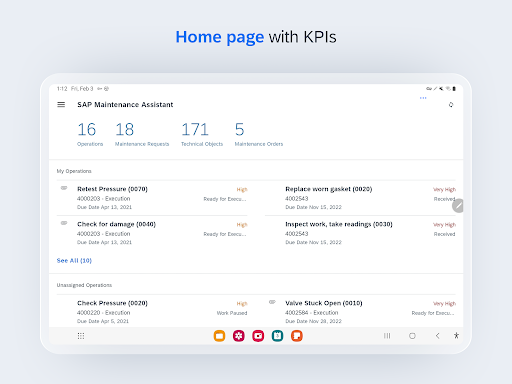Viewport: 512px width, 384px height.
Task: Open the Valve Stuck Open (0010) operation
Action: [x=360, y=311]
